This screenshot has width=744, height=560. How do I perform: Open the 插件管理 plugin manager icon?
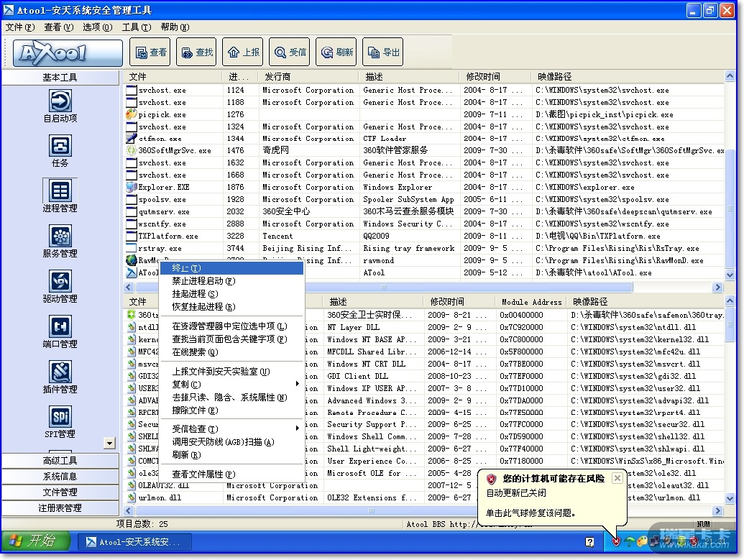[x=60, y=372]
